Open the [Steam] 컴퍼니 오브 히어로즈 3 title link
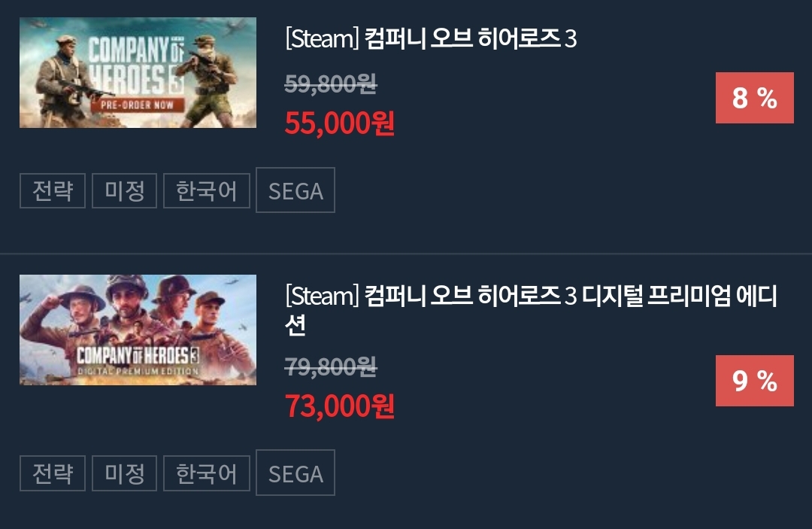The height and width of the screenshot is (529, 812). (x=431, y=38)
